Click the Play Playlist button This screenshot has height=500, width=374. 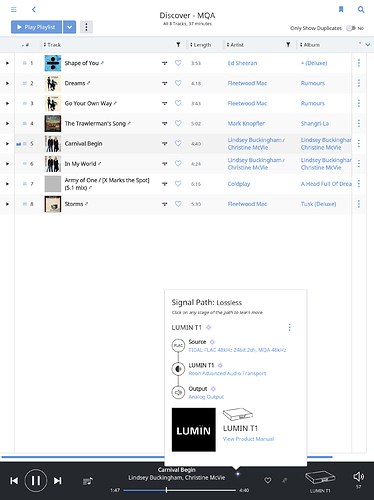(x=36, y=27)
